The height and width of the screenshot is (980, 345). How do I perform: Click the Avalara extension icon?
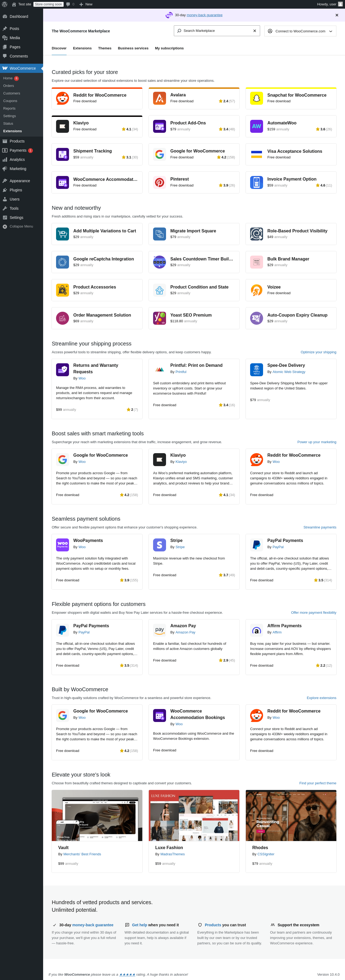tap(160, 98)
